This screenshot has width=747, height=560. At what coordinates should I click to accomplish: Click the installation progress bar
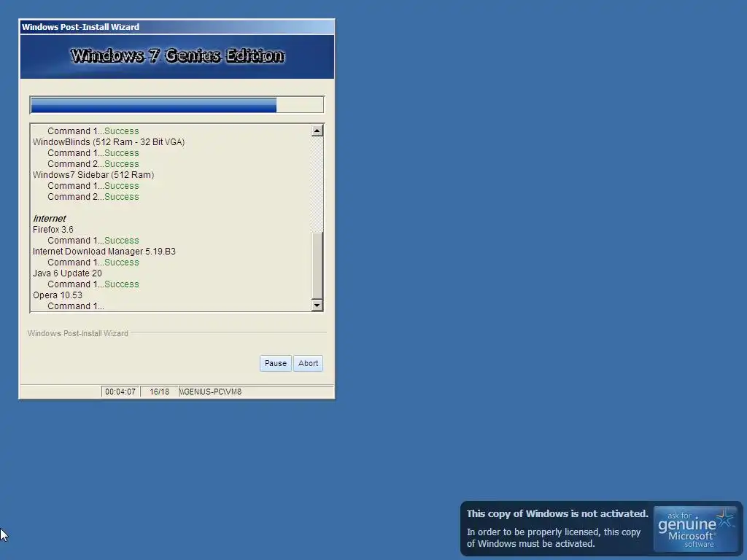click(177, 105)
